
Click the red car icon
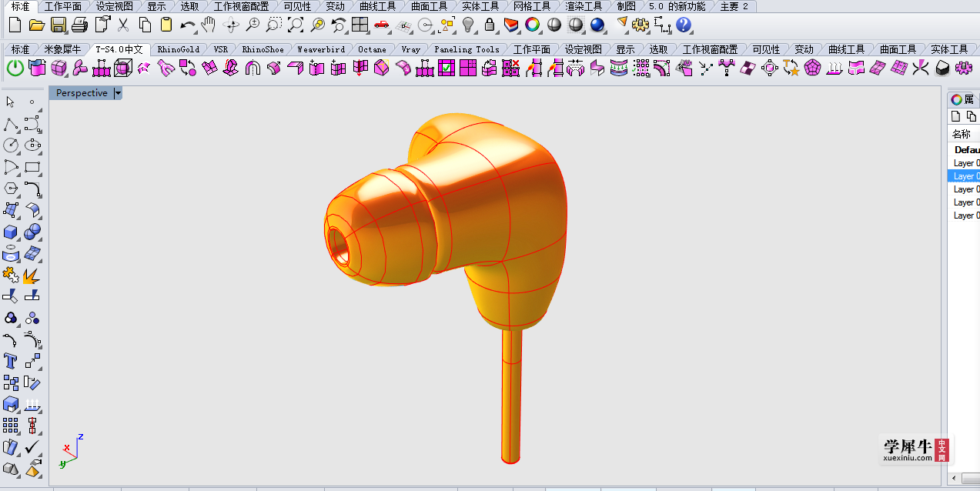click(x=381, y=25)
